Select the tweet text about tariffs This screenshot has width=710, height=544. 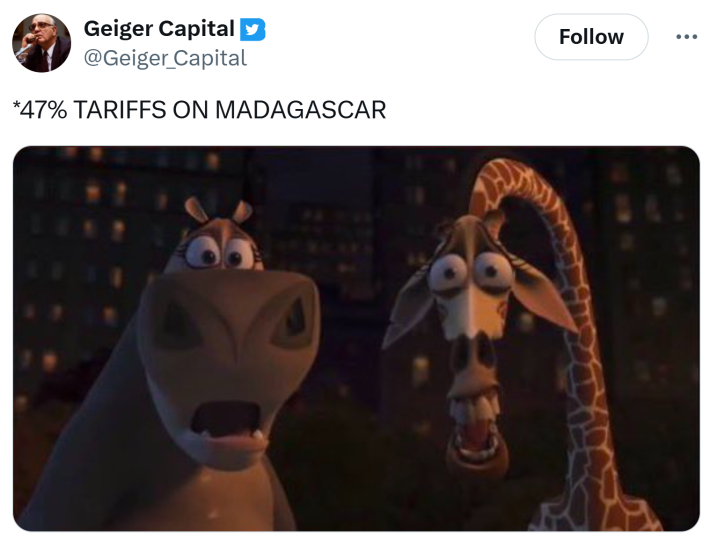200,110
